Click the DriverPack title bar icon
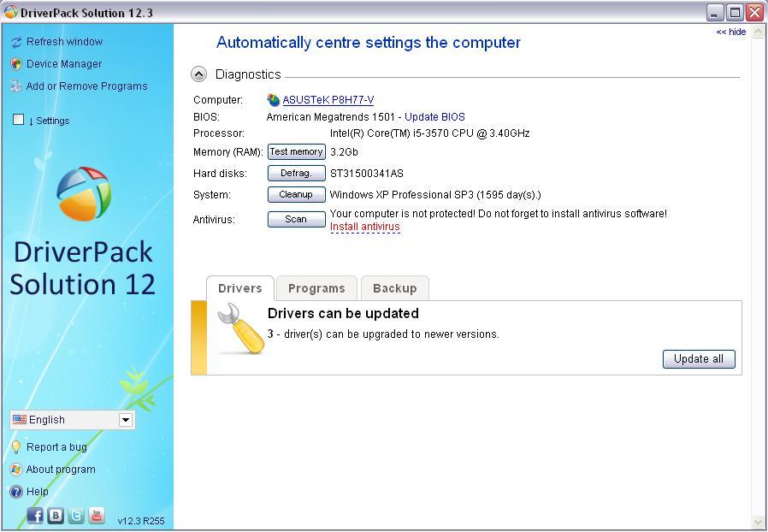Image resolution: width=768 pixels, height=532 pixels. point(11,12)
